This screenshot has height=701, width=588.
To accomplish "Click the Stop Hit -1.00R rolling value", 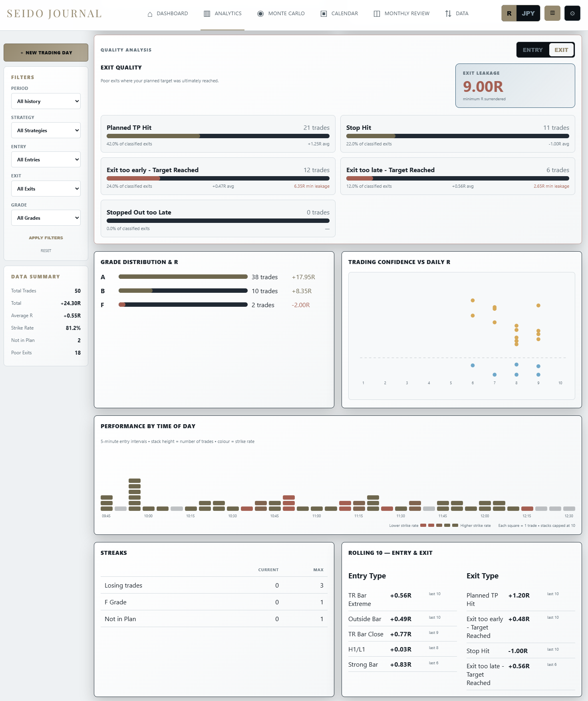I will (518, 651).
